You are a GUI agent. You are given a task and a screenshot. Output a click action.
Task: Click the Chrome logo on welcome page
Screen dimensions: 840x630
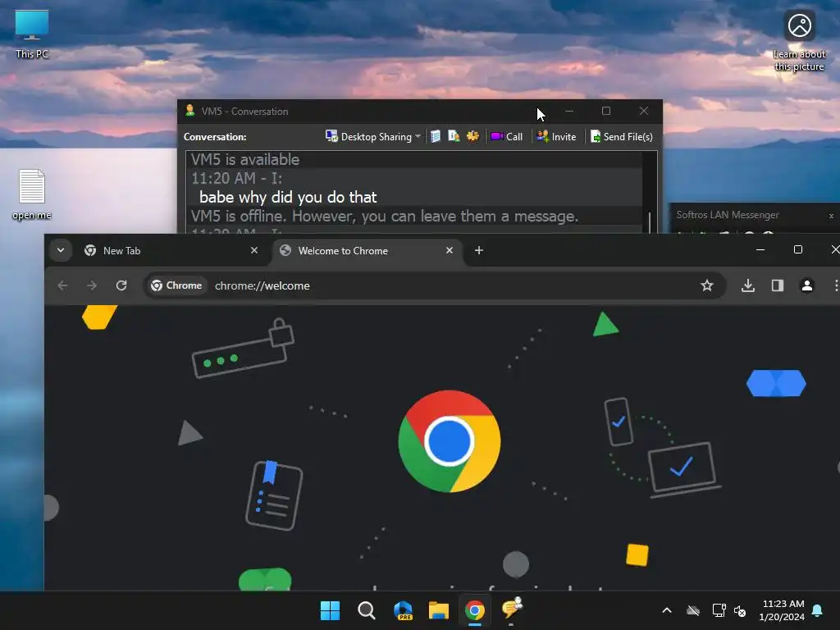click(x=450, y=441)
